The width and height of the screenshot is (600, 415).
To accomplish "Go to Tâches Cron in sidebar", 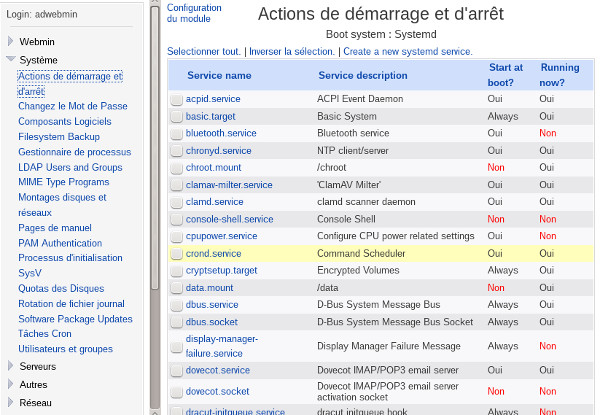I will click(x=45, y=334).
